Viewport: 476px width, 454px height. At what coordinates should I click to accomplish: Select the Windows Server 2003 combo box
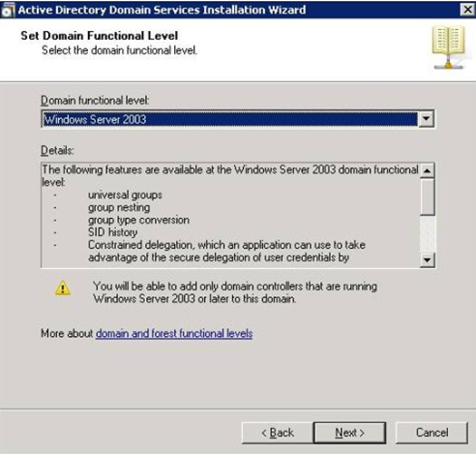(238, 119)
